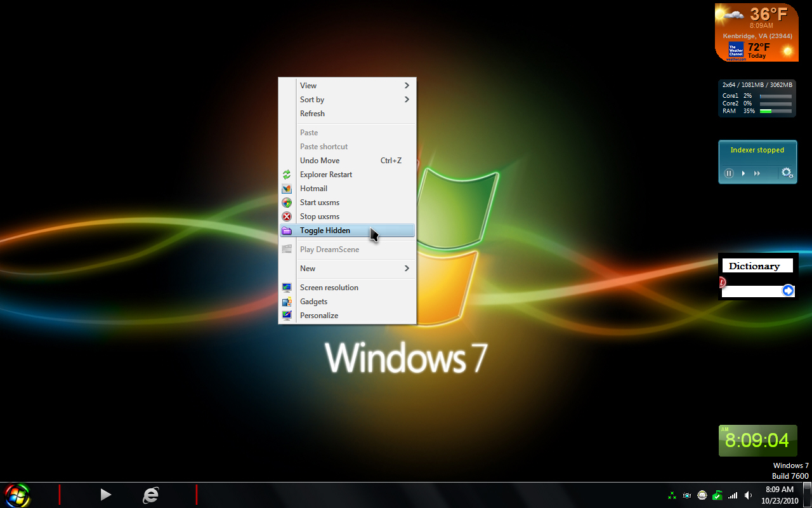Image resolution: width=812 pixels, height=508 pixels.
Task: Click the Screen resolution text label
Action: (x=329, y=288)
